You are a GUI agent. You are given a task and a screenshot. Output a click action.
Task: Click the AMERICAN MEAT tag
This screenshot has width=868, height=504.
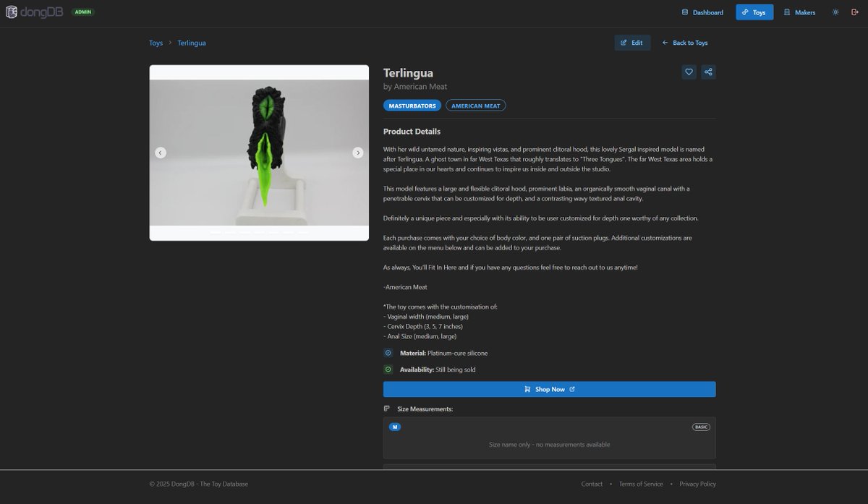click(475, 105)
